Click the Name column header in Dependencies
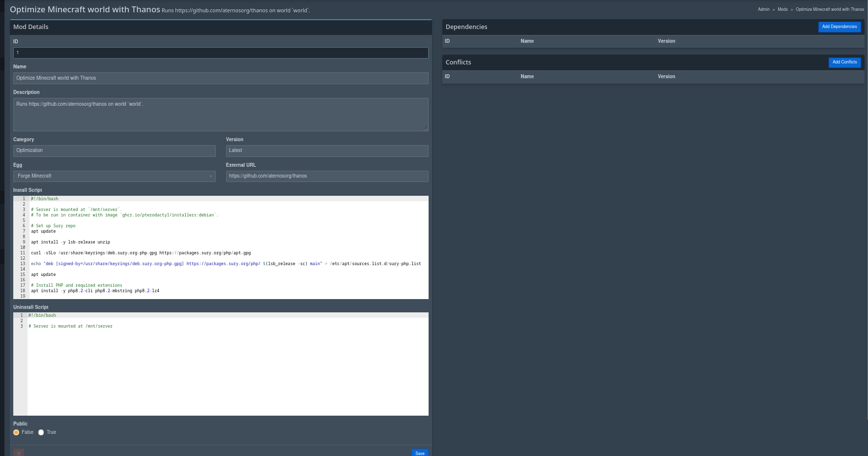868x456 pixels. [527, 41]
